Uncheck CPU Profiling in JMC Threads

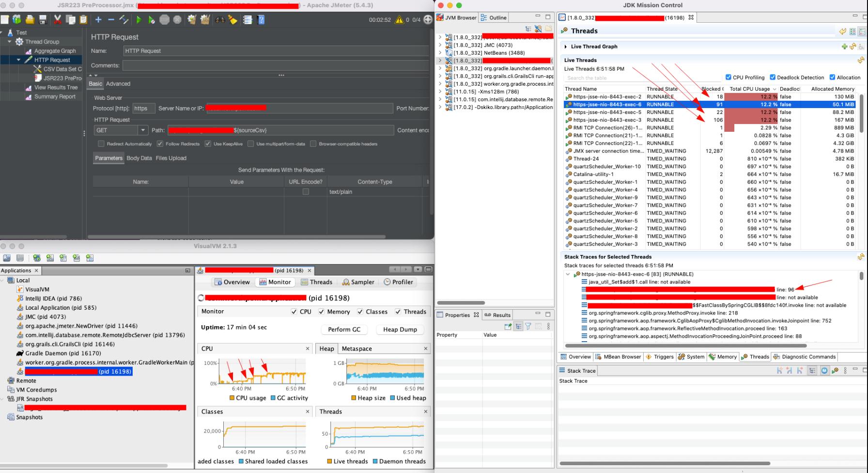click(728, 77)
